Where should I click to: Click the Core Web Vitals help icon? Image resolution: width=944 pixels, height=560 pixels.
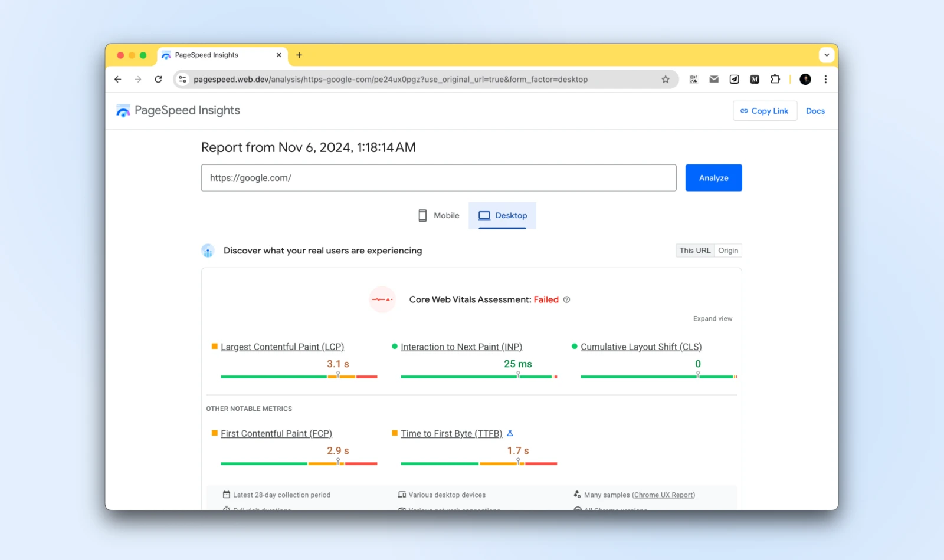point(566,299)
